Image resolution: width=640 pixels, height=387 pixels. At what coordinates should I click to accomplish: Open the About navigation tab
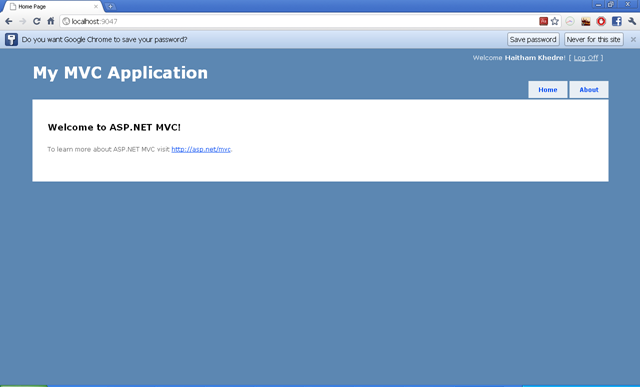(x=589, y=90)
